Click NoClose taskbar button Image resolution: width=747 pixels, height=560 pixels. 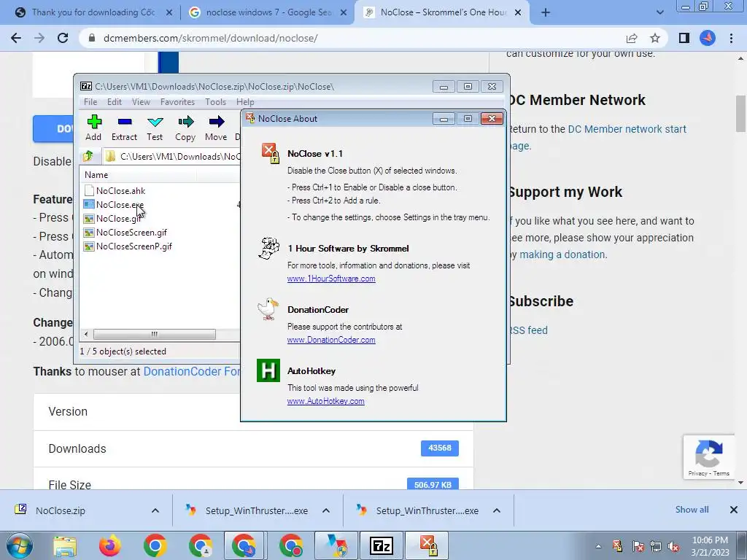(x=427, y=545)
